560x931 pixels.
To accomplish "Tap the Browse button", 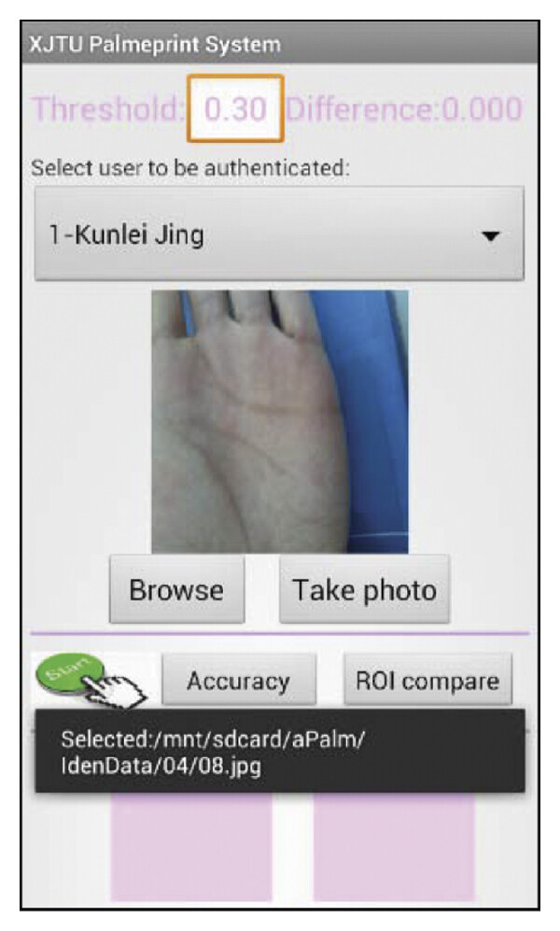I will click(x=176, y=589).
